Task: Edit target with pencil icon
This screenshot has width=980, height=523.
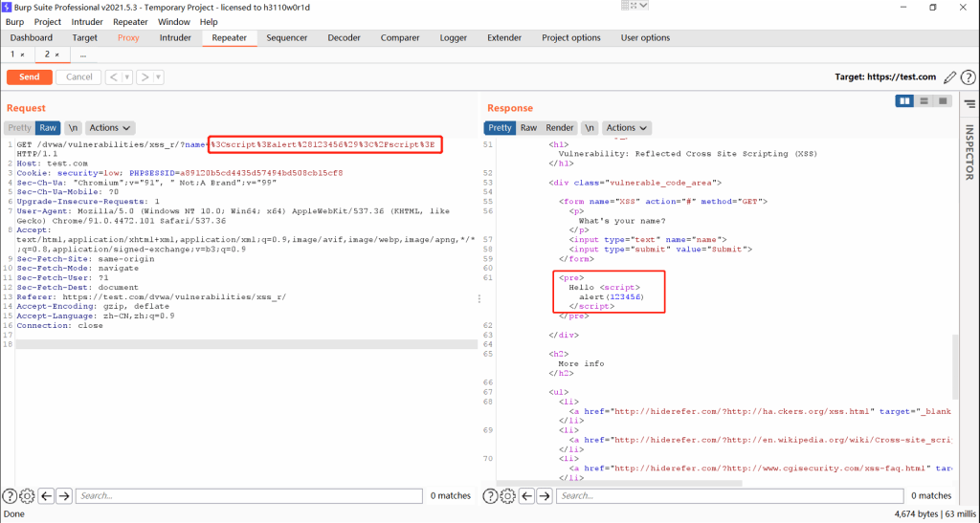Action: click(x=949, y=77)
